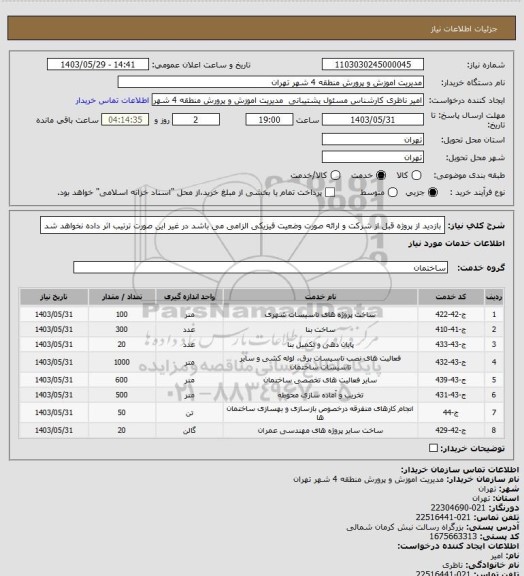Click the request creator field امیر ناظری
Image resolution: width=524 pixels, height=576 pixels.
(288, 100)
